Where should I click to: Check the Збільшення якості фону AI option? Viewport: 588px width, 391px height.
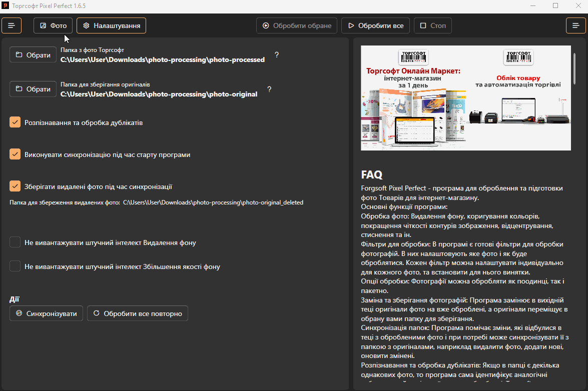pyautogui.click(x=15, y=266)
